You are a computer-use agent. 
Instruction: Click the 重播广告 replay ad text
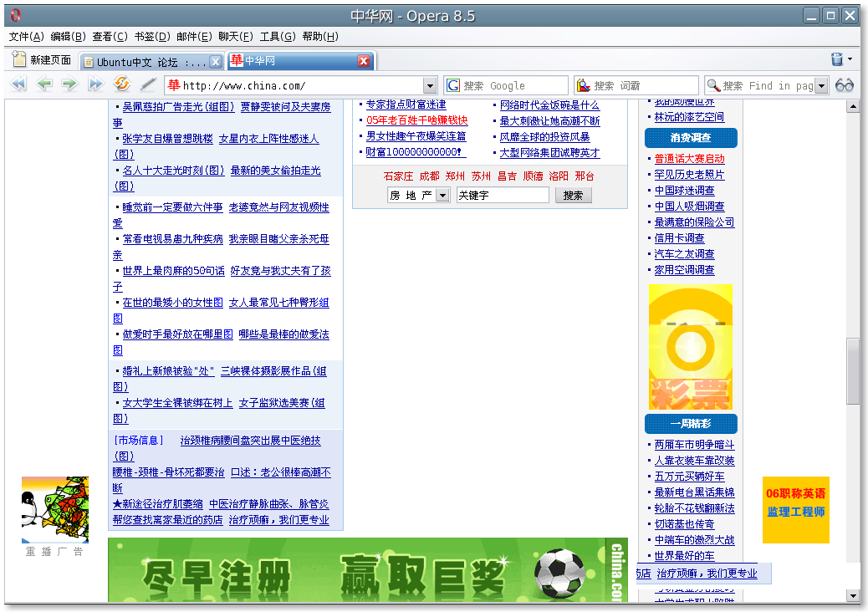coord(55,552)
